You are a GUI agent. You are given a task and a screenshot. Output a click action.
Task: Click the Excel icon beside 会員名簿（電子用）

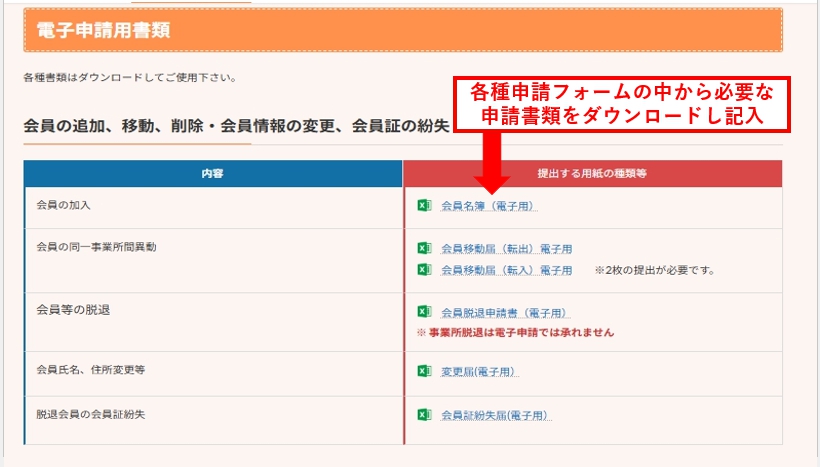click(424, 206)
